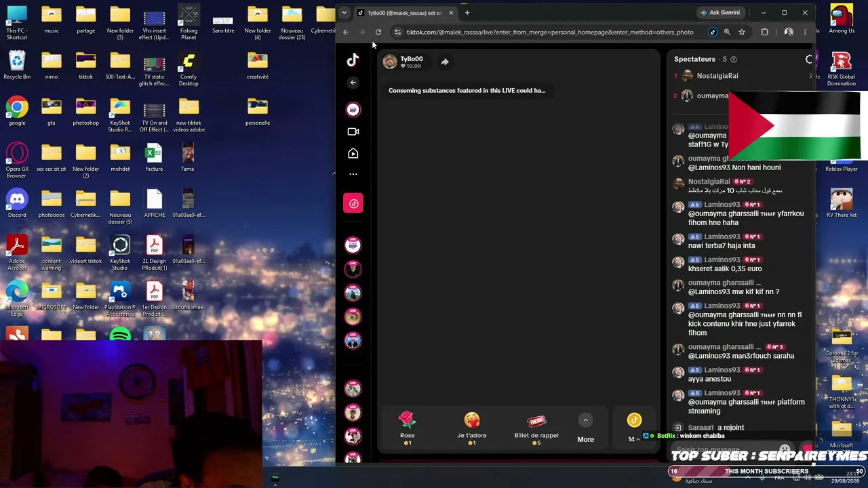The width and height of the screenshot is (868, 488).
Task: Open NostalgiaRai in the top viewers list
Action: [x=717, y=76]
